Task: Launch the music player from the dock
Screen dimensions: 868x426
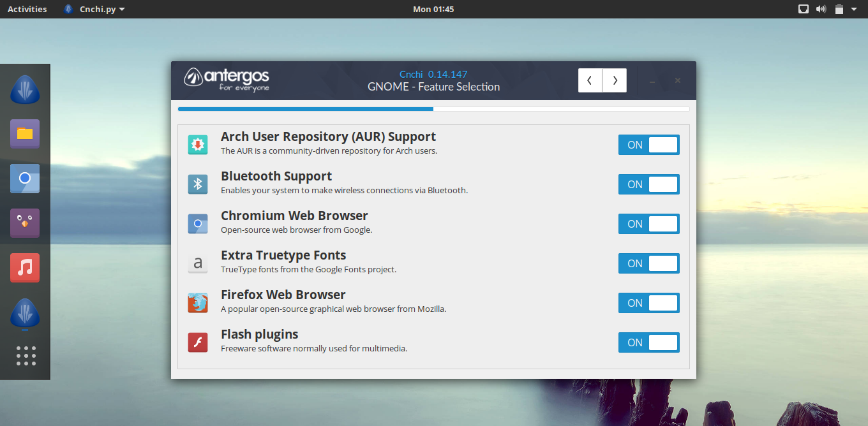Action: [25, 268]
